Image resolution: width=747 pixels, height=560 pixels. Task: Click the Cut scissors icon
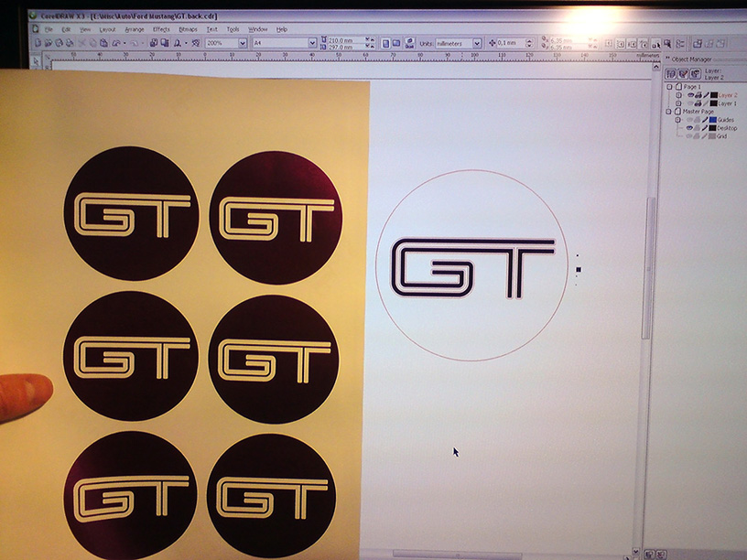pyautogui.click(x=81, y=43)
